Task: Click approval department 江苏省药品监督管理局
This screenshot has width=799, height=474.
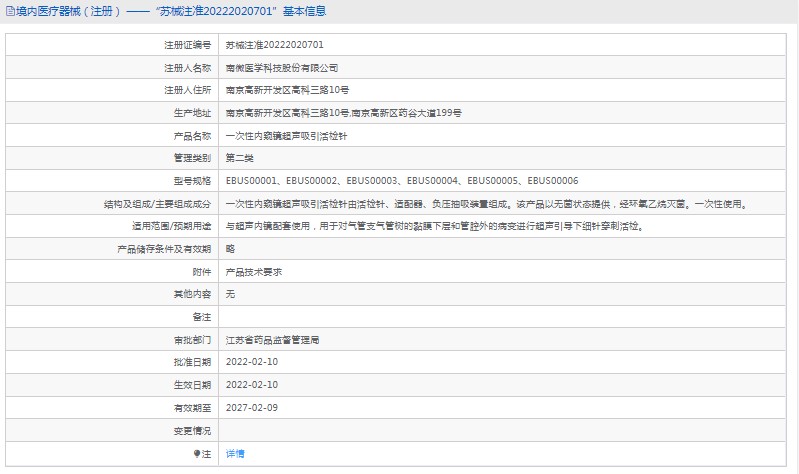Action: pyautogui.click(x=272, y=340)
